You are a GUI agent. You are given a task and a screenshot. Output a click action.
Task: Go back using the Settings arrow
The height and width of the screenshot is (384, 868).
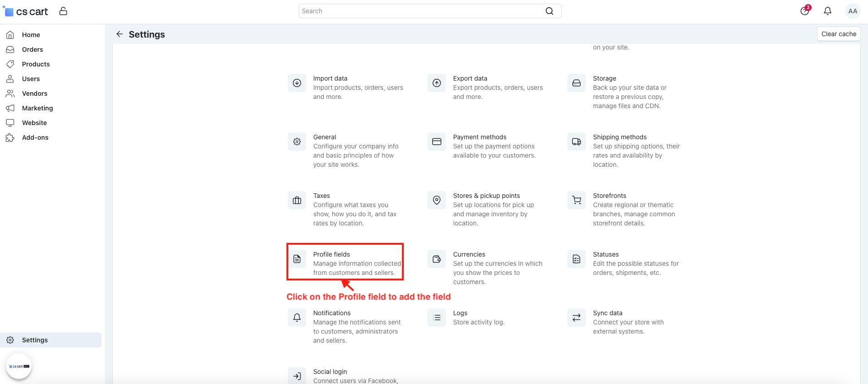point(120,34)
